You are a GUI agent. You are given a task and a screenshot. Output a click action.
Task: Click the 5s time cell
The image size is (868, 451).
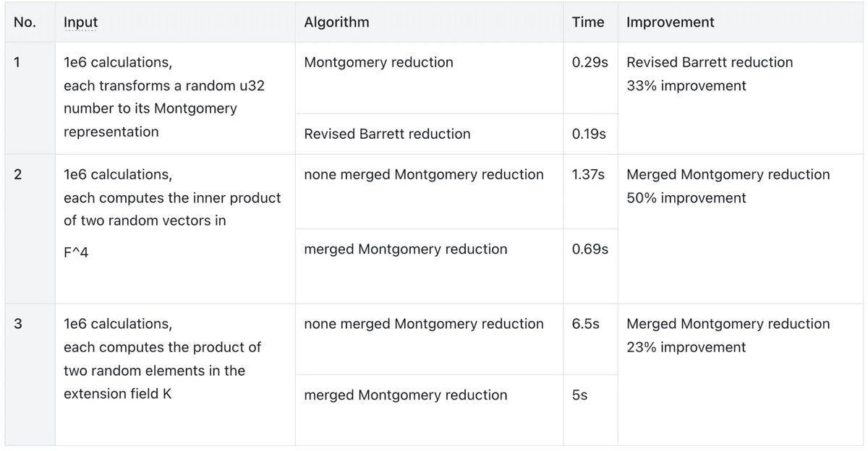pos(590,411)
